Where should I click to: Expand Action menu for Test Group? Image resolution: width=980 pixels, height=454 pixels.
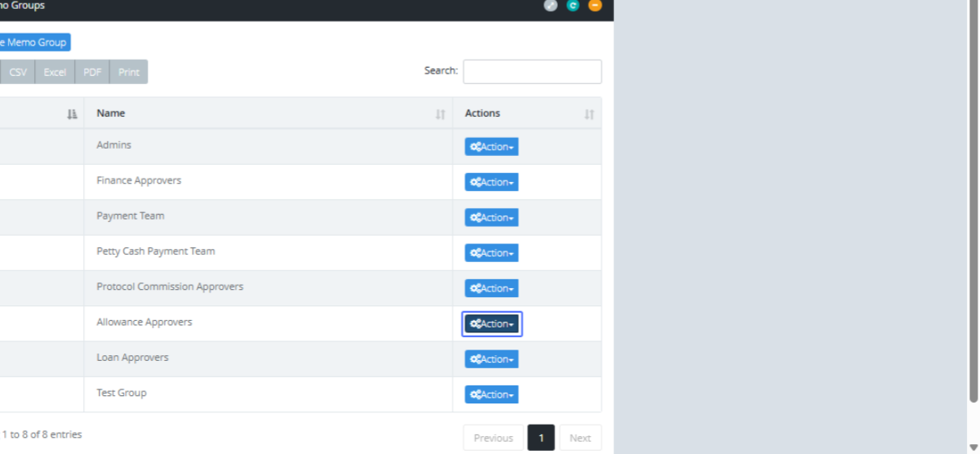492,394
